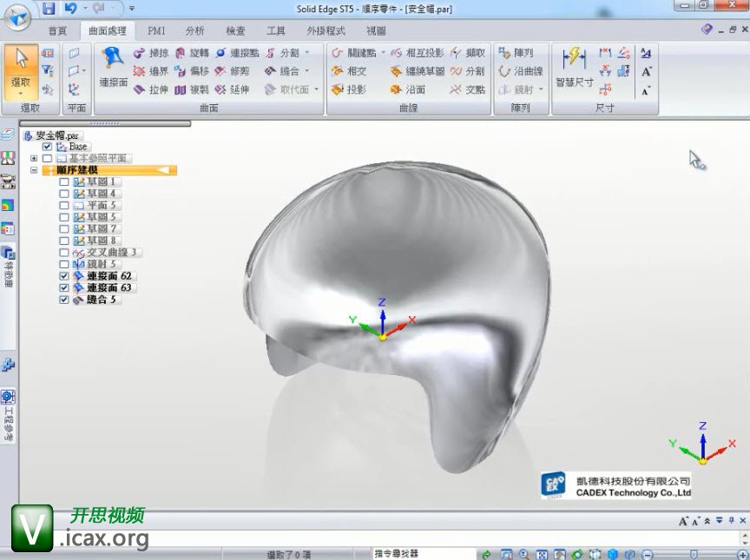750x560 pixels.
Task: Open the 檢查 ribbon tab
Action: (234, 30)
